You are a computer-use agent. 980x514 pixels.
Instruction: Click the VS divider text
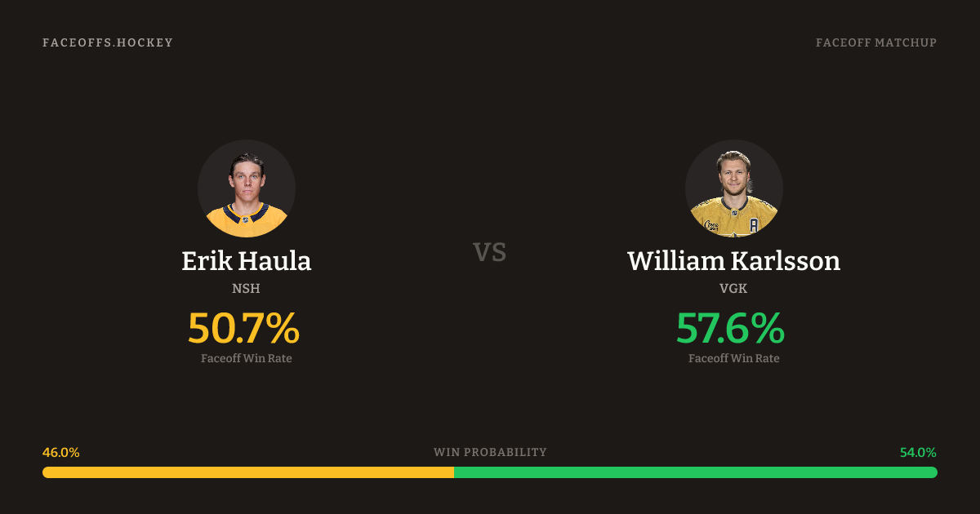(x=490, y=252)
